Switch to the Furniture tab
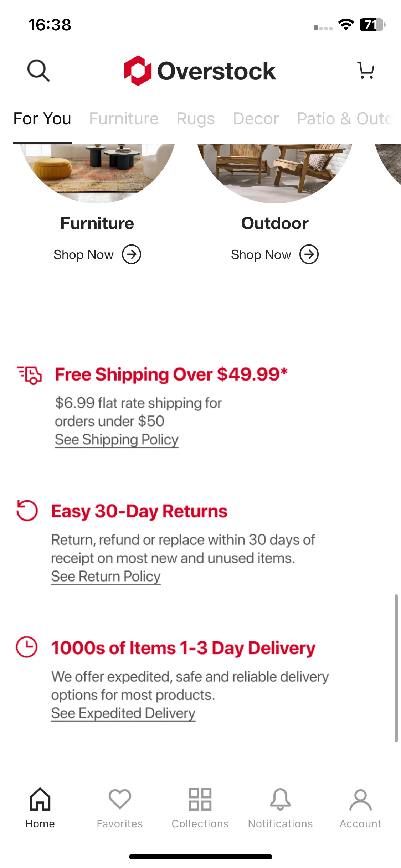The width and height of the screenshot is (401, 868). click(124, 119)
